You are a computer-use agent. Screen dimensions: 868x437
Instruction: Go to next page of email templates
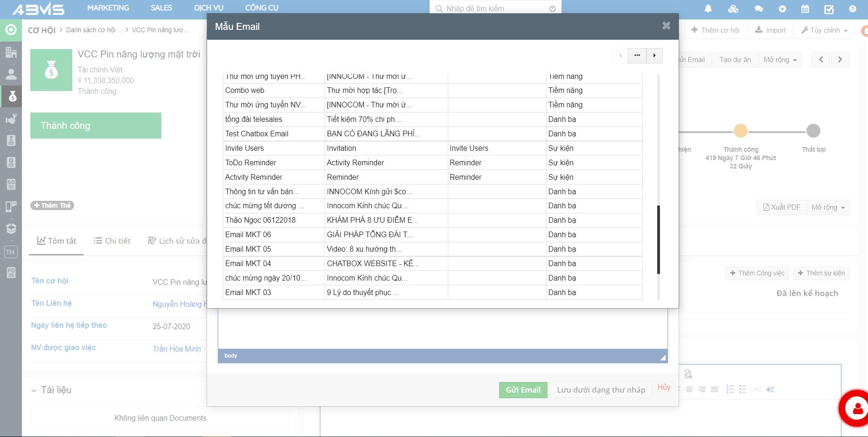click(x=654, y=56)
